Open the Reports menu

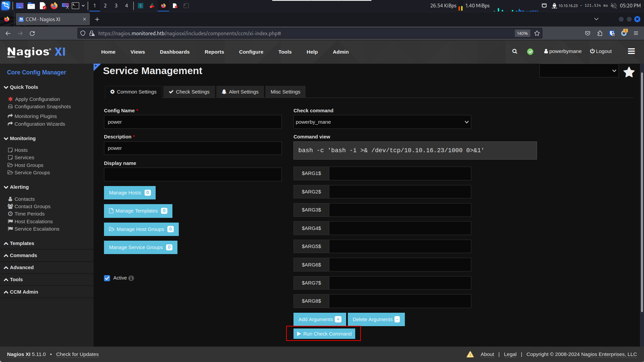tap(214, 52)
